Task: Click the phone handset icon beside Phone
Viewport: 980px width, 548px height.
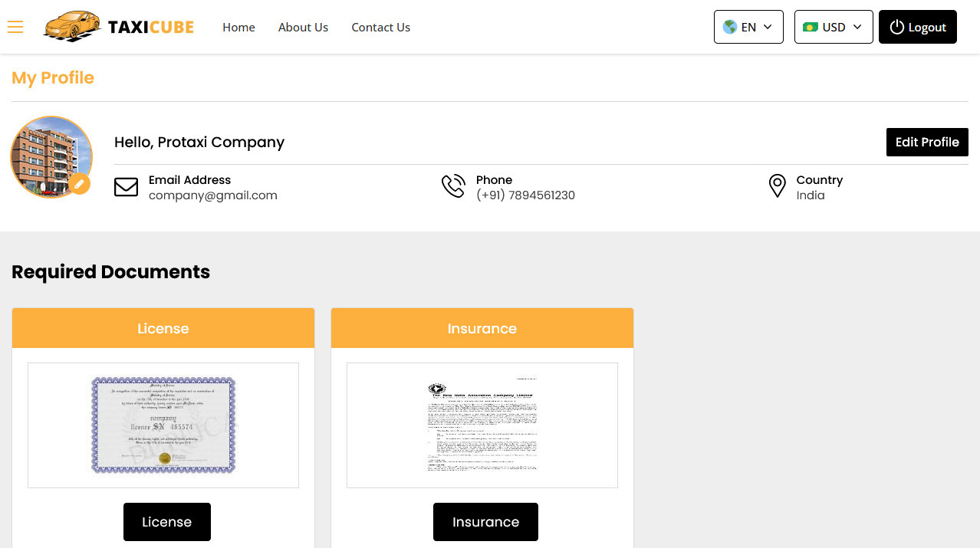Action: coord(453,185)
